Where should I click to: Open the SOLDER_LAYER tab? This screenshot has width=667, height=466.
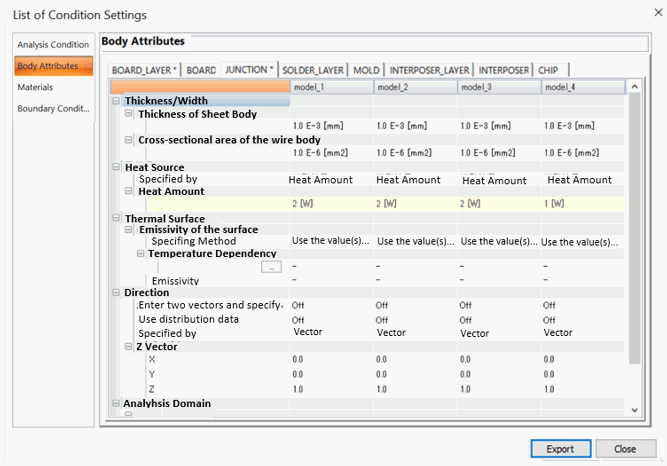point(313,70)
